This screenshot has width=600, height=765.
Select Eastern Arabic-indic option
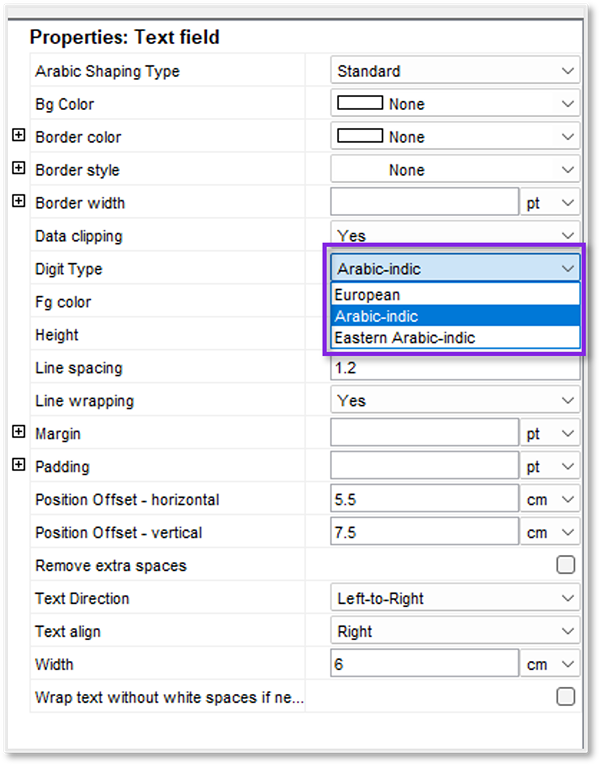(x=455, y=338)
